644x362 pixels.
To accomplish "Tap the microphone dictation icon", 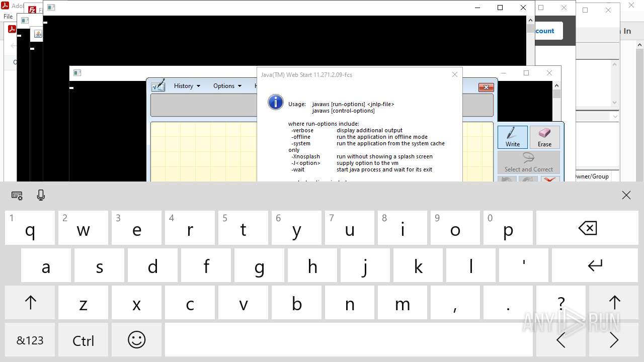I will click(41, 195).
